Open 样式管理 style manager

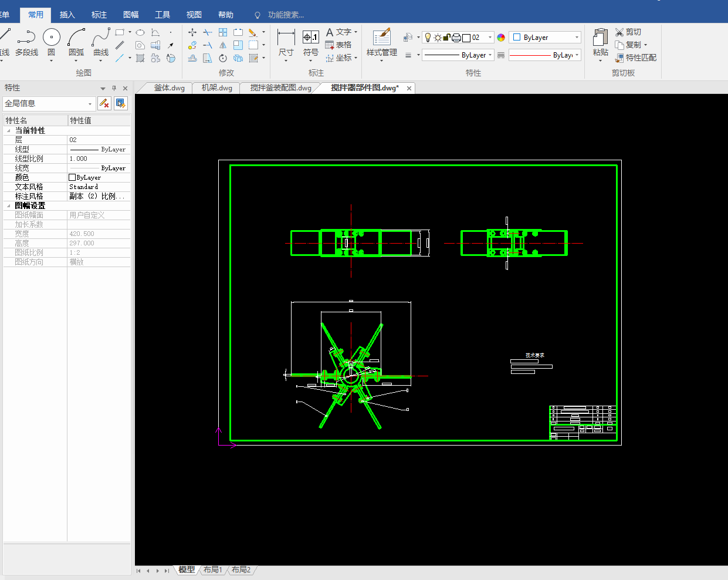pos(382,44)
